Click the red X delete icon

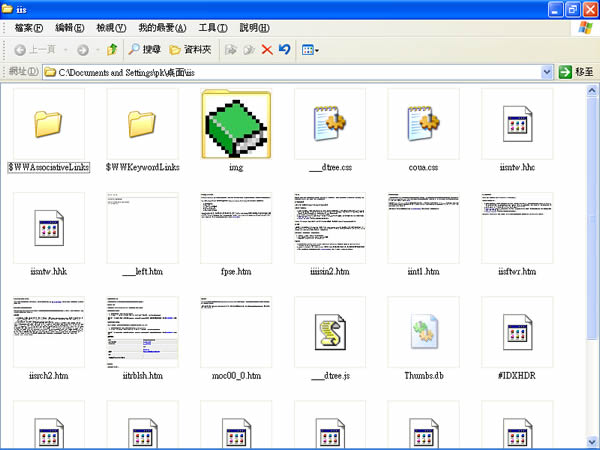[267, 50]
